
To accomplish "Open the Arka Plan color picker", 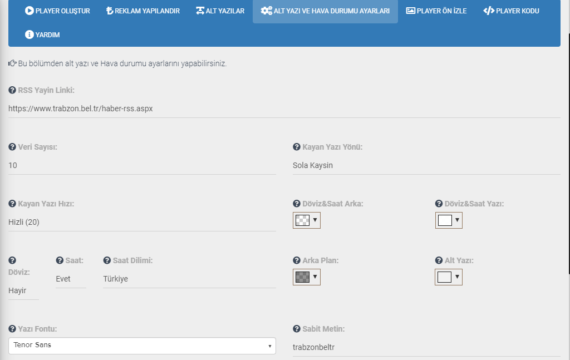I will [306, 277].
